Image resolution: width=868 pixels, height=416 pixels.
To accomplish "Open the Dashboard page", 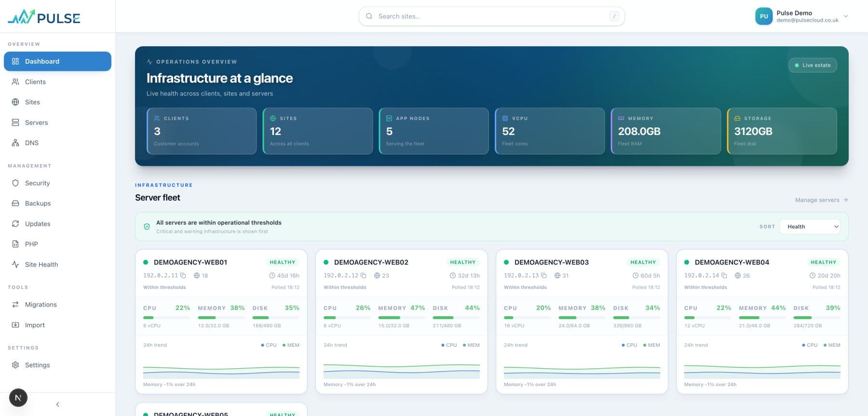I will [x=57, y=61].
